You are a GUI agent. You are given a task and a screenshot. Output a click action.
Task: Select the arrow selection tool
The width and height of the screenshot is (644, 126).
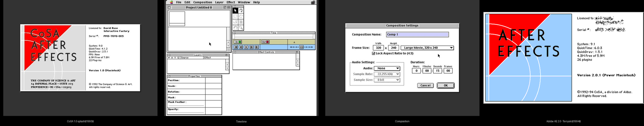[235, 11]
